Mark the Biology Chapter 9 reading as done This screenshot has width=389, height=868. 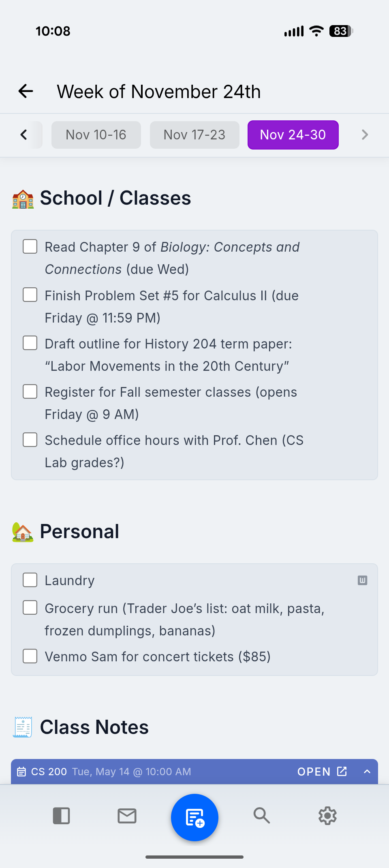click(x=30, y=246)
